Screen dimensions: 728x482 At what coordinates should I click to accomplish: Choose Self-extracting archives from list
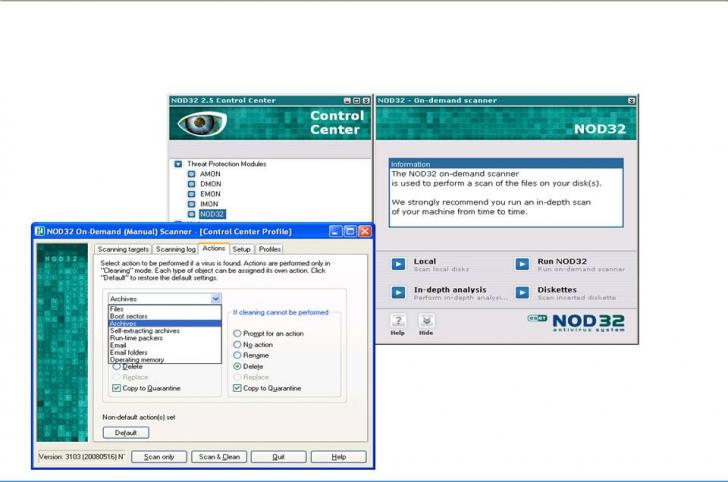pyautogui.click(x=165, y=331)
